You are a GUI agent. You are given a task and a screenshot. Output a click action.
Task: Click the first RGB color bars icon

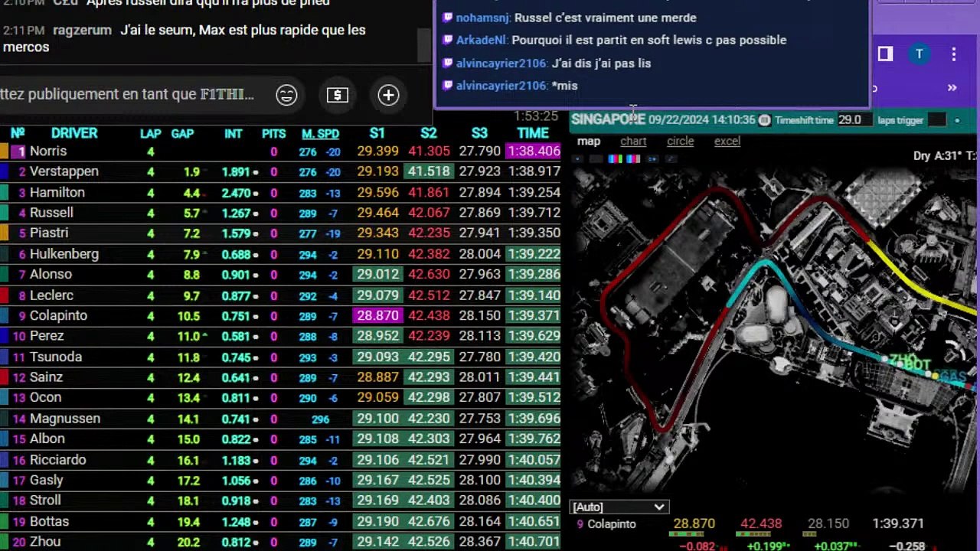pyautogui.click(x=615, y=159)
